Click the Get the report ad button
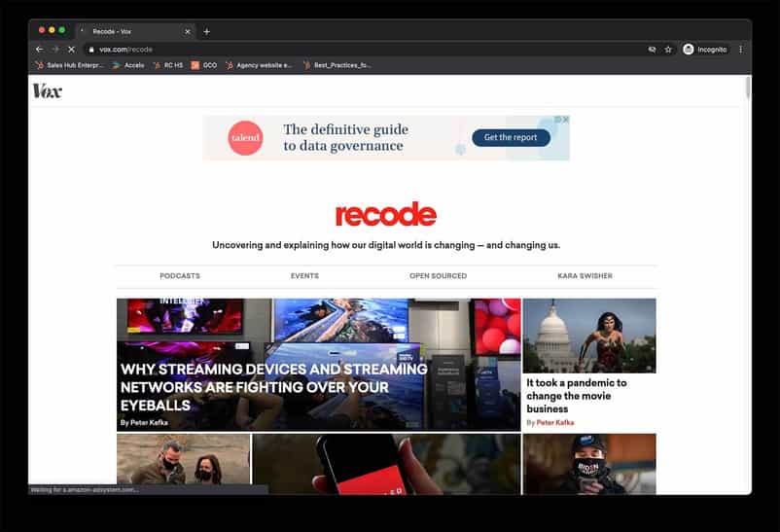 click(511, 137)
